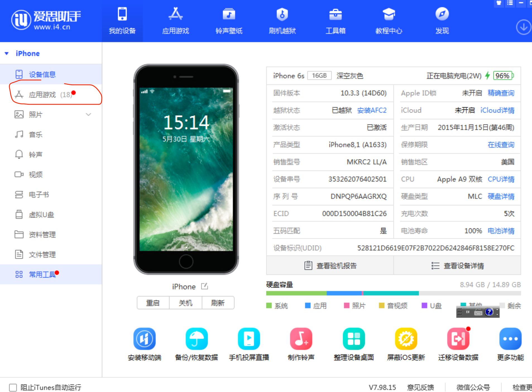Click the disk capacity usage bar

click(394, 293)
